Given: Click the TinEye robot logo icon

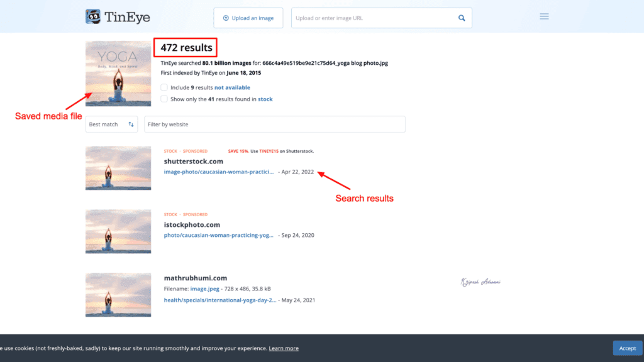Looking at the screenshot, I should 94,16.
